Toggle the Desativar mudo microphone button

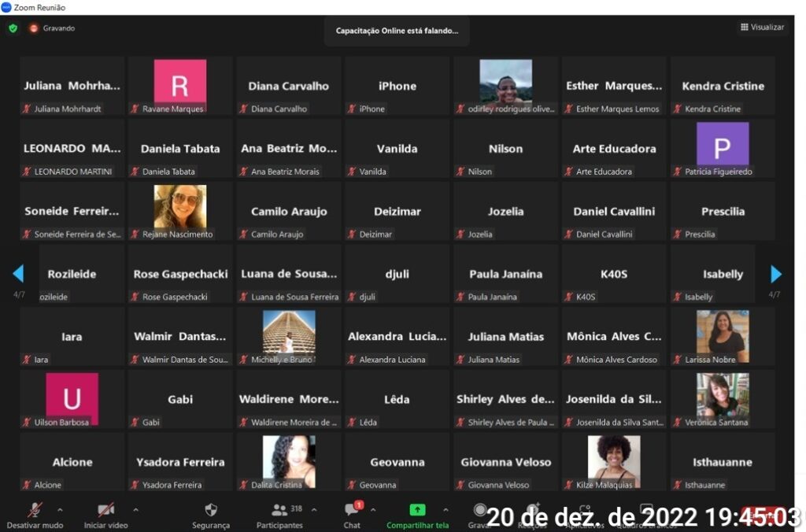[x=35, y=515]
